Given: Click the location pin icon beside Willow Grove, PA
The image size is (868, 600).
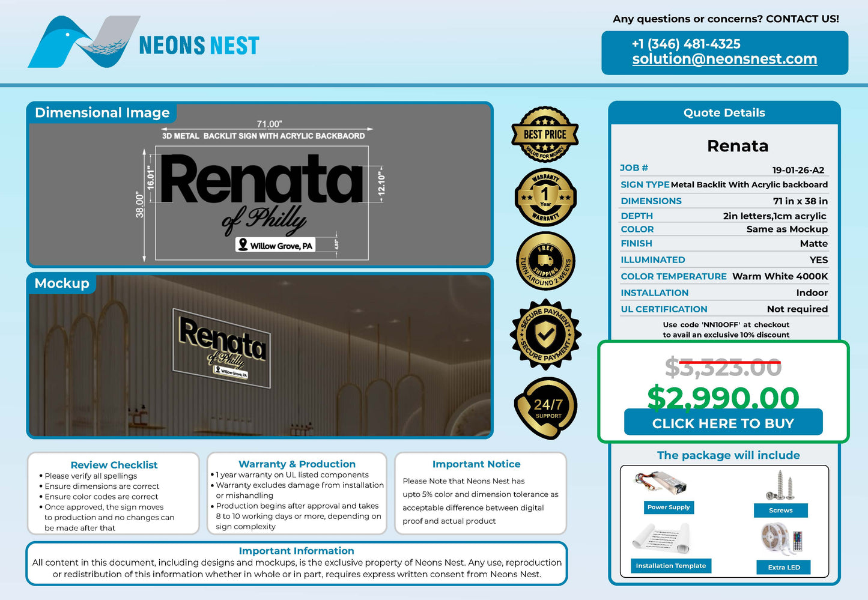Looking at the screenshot, I should tap(243, 244).
